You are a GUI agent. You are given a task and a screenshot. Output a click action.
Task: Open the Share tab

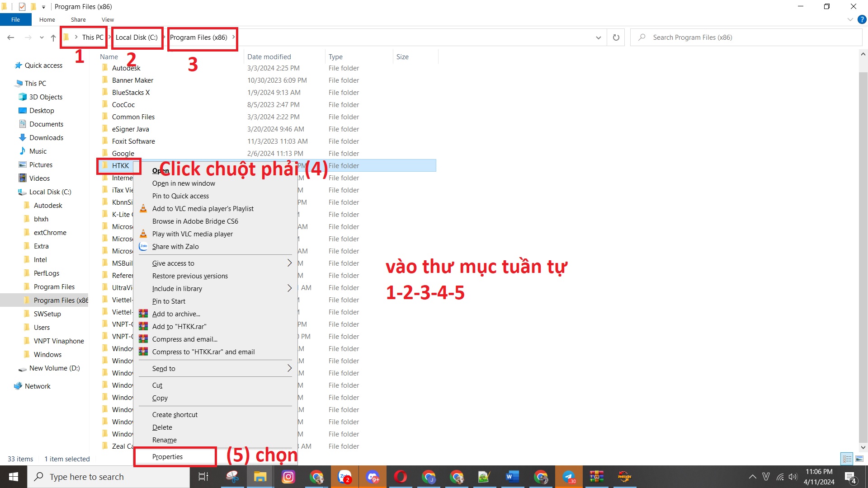coord(78,19)
